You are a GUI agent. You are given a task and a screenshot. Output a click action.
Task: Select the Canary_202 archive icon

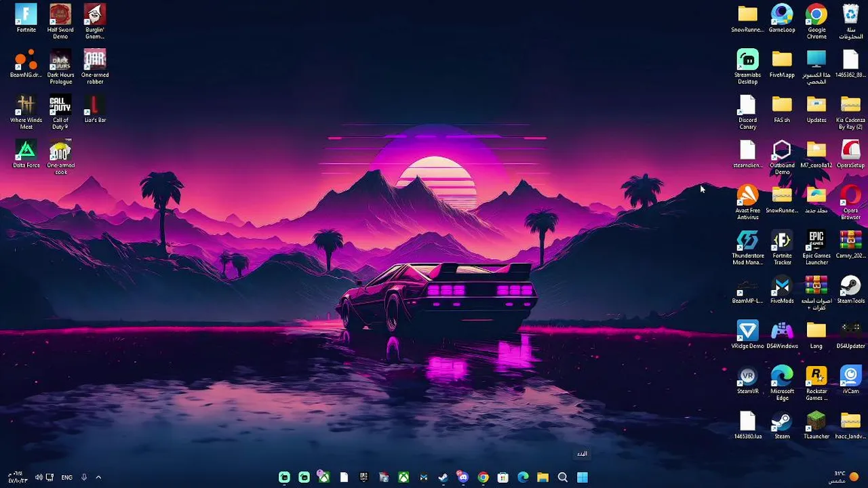(x=850, y=244)
